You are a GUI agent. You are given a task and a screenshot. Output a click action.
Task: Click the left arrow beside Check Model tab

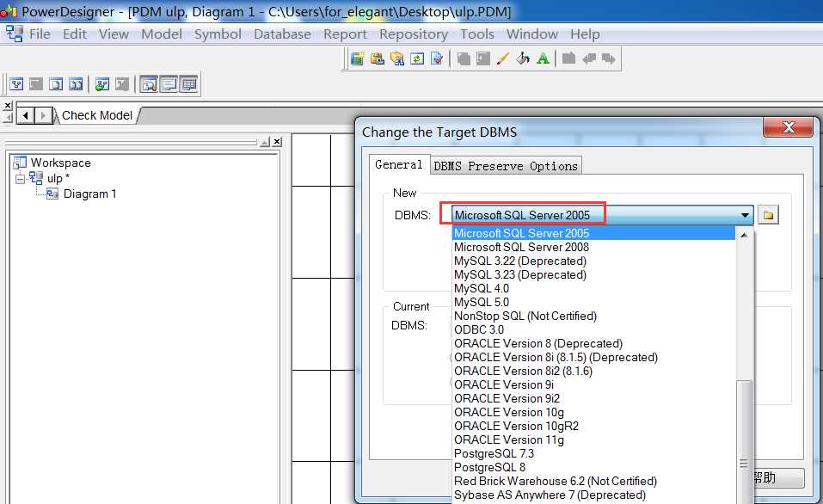pos(26,115)
